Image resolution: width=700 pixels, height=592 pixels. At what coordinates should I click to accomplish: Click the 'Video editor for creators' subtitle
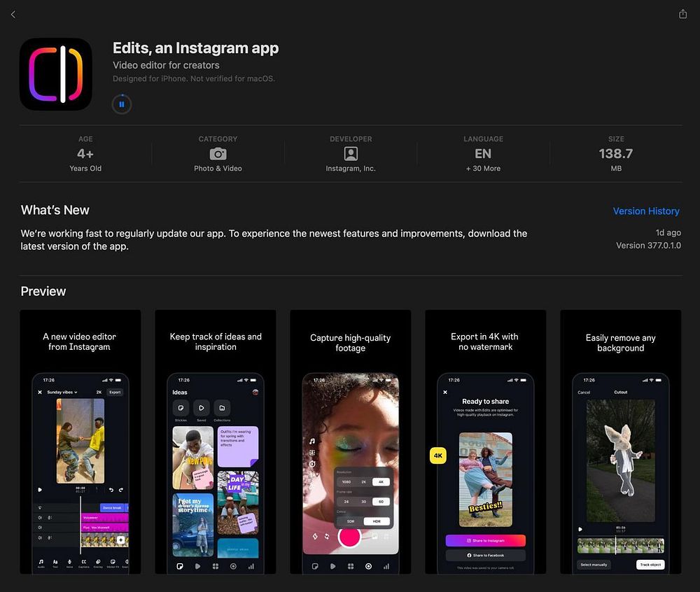pos(166,65)
